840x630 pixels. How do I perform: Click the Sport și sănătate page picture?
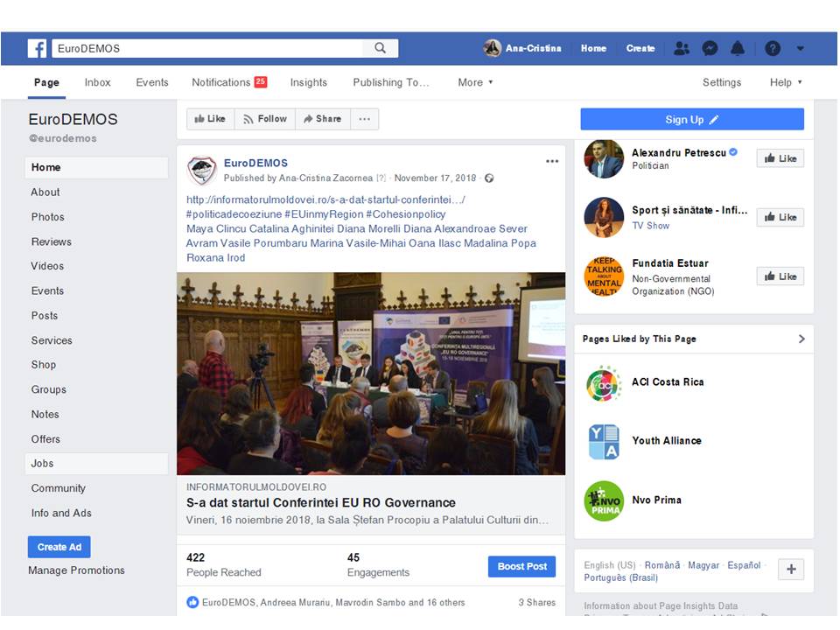604,218
